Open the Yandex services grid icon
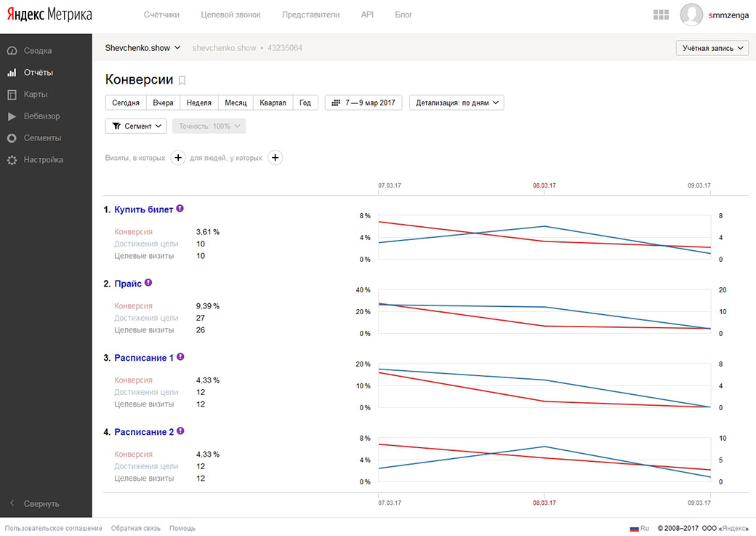Viewport: 756px width, 536px height. tap(661, 15)
